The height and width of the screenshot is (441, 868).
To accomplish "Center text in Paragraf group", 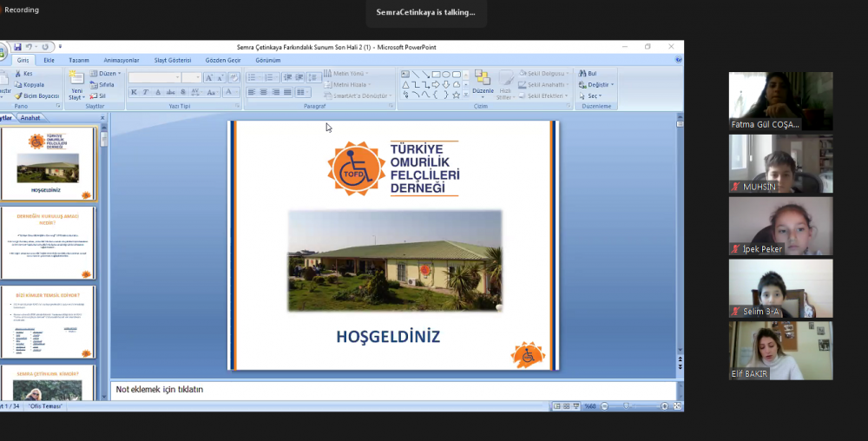I will coord(264,92).
